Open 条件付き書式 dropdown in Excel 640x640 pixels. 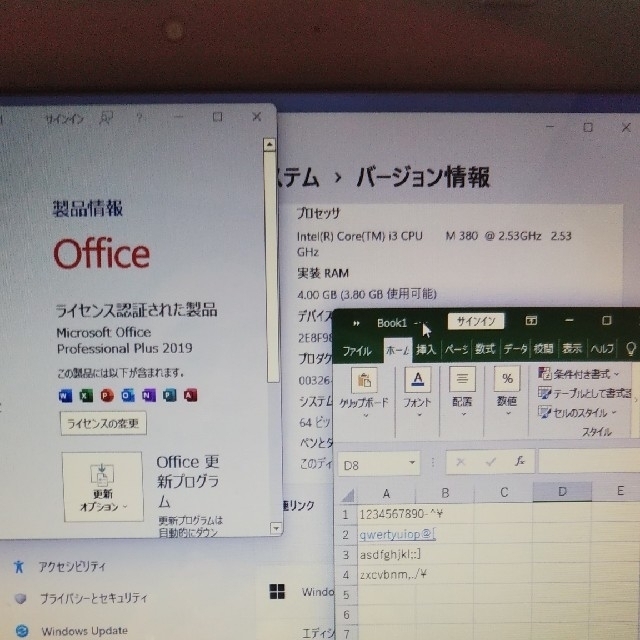pyautogui.click(x=579, y=373)
